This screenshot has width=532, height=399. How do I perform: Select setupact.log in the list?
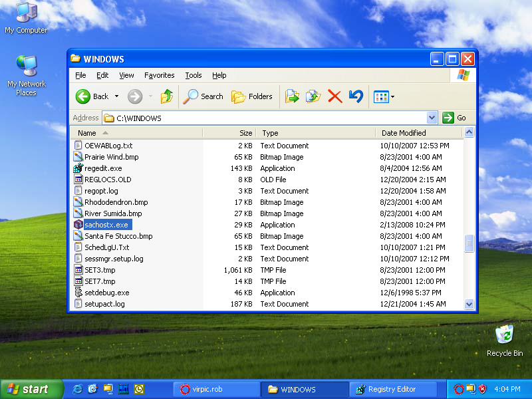(104, 304)
